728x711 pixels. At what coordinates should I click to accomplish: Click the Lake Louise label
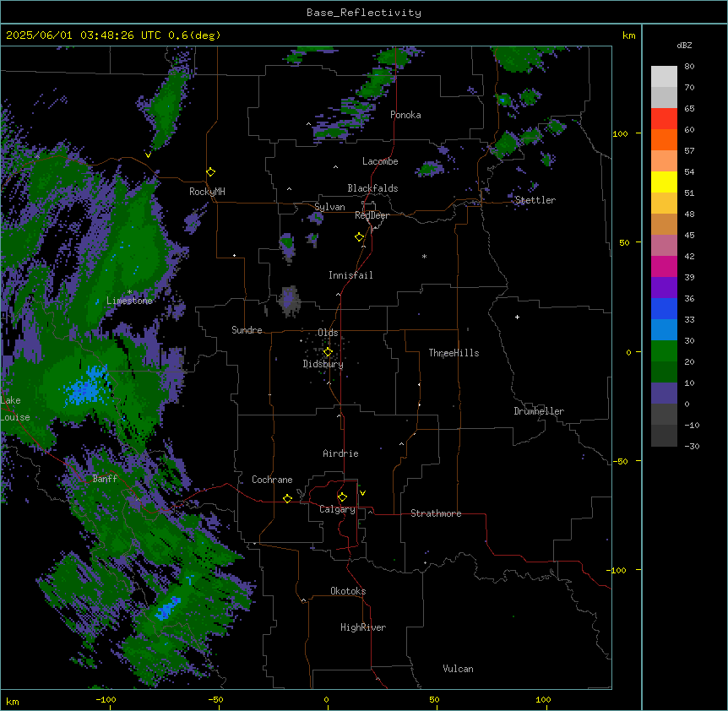pos(15,409)
